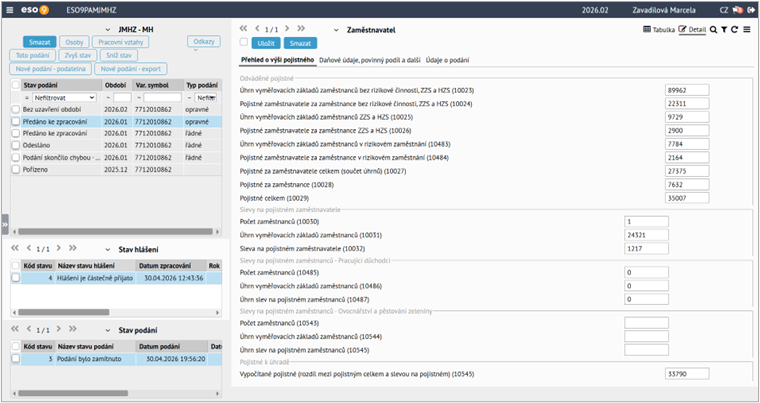Image resolution: width=760 pixels, height=403 pixels.
Task: Select the 'Předáno ke zpracování' řádné row
Action: coord(116,133)
